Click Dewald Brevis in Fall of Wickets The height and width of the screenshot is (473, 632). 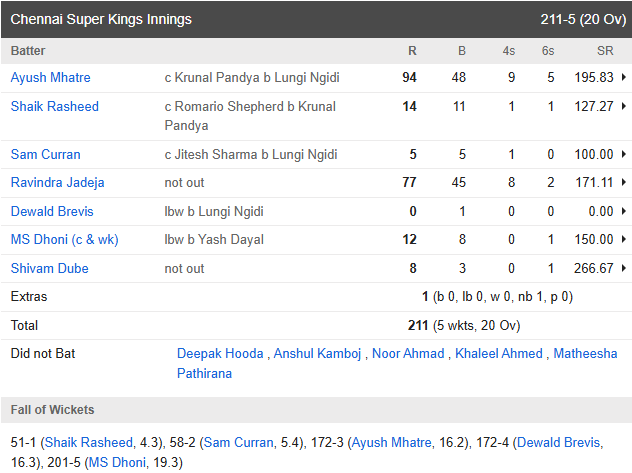559,442
